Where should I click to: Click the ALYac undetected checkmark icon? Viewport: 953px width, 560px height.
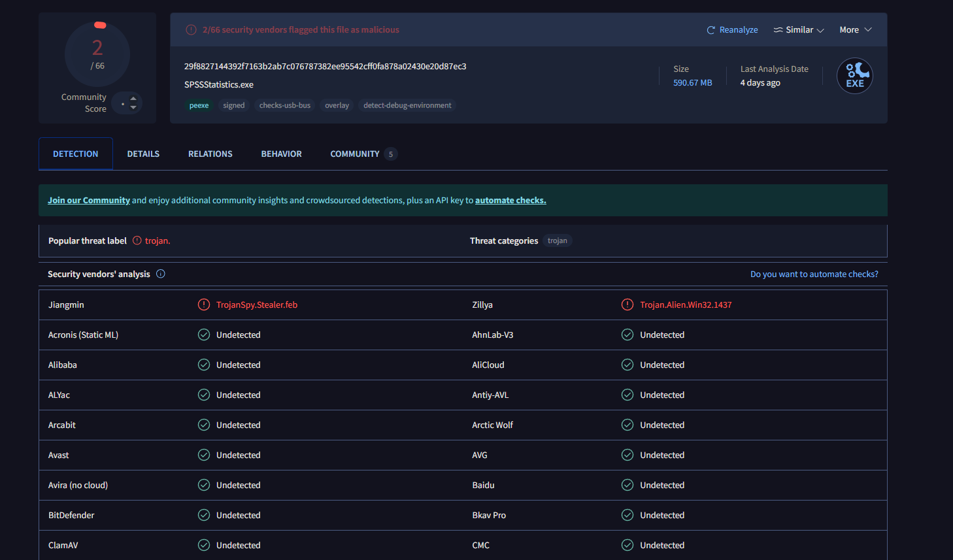click(x=204, y=395)
